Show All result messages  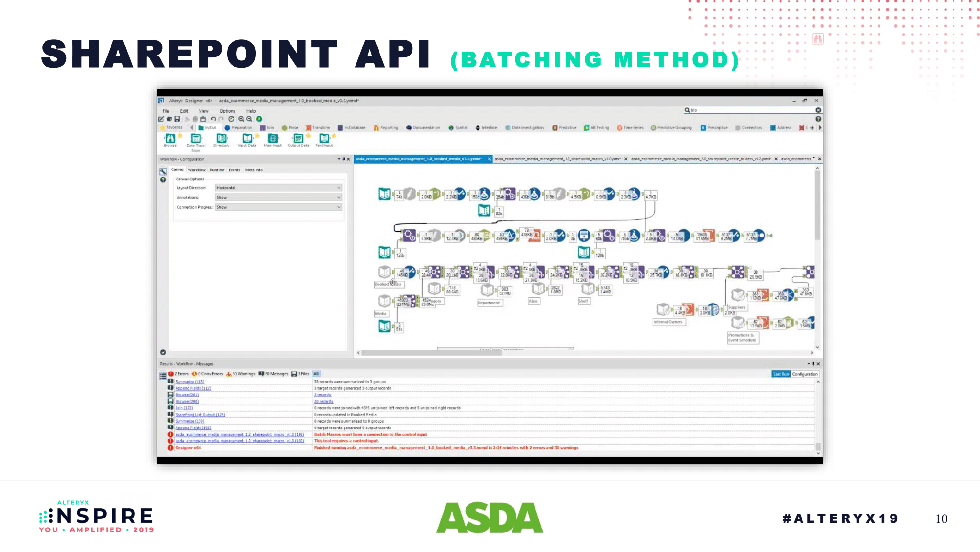coord(316,374)
